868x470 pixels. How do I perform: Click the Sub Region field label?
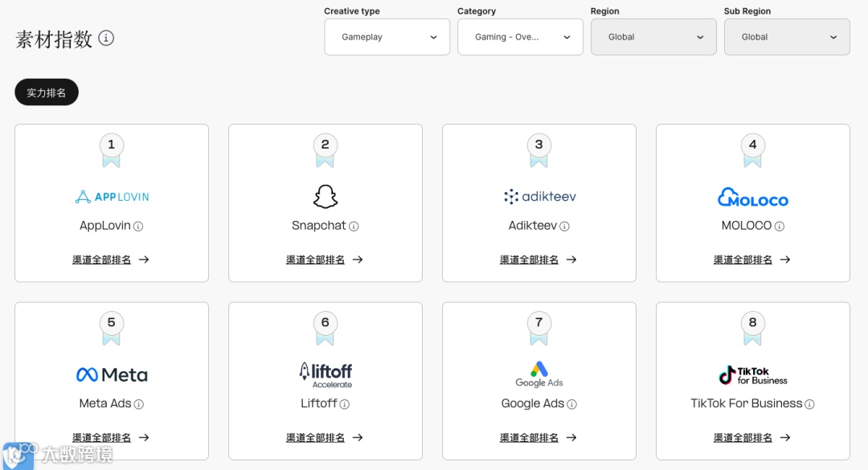click(747, 11)
